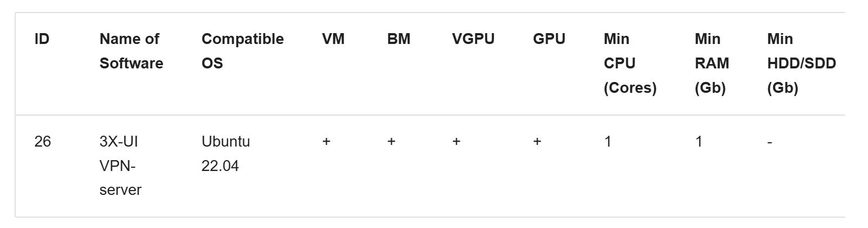Image resolution: width=868 pixels, height=228 pixels.
Task: Click the Min CPU value 1
Action: pos(608,142)
